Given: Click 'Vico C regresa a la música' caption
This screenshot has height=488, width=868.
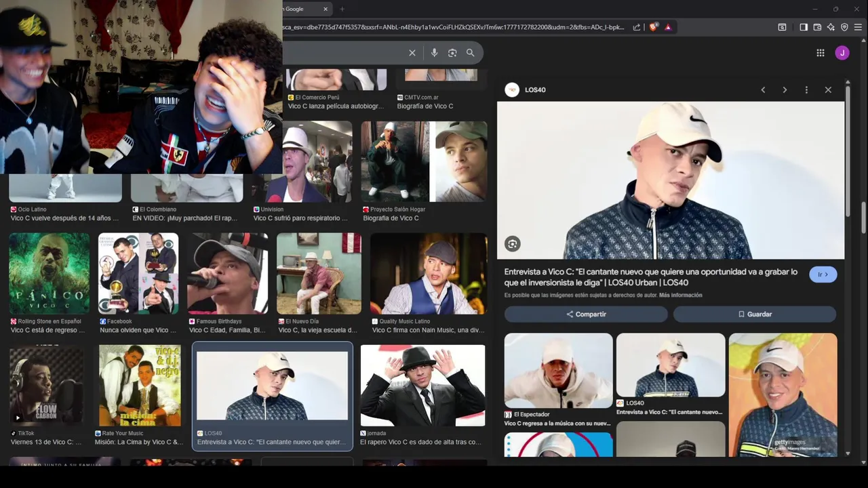Looking at the screenshot, I should pos(557,424).
